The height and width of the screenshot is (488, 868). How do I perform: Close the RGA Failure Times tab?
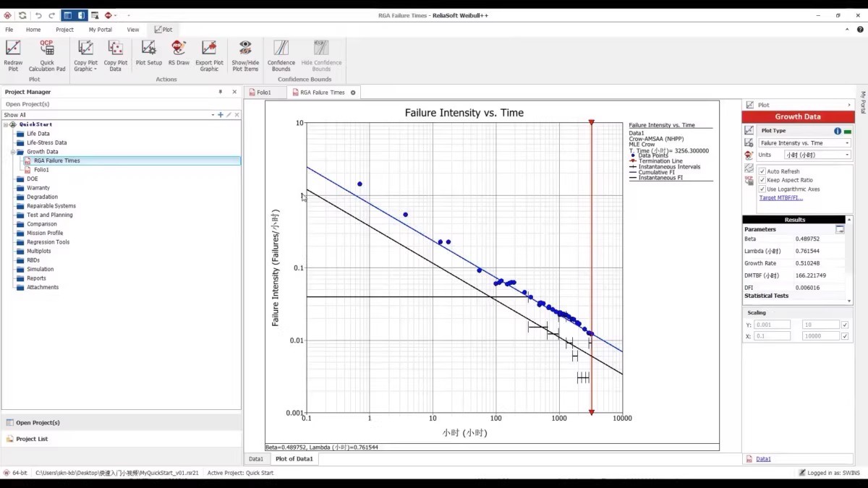(x=353, y=93)
